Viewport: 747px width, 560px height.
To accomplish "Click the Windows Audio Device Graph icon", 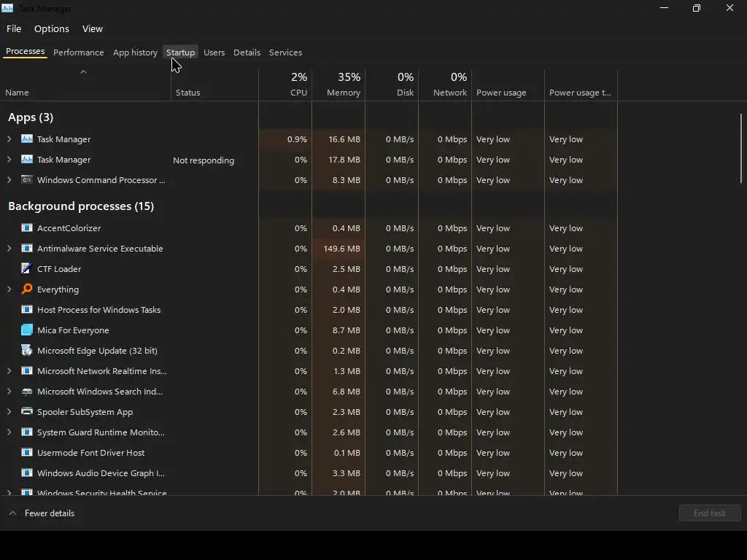I will coord(27,472).
